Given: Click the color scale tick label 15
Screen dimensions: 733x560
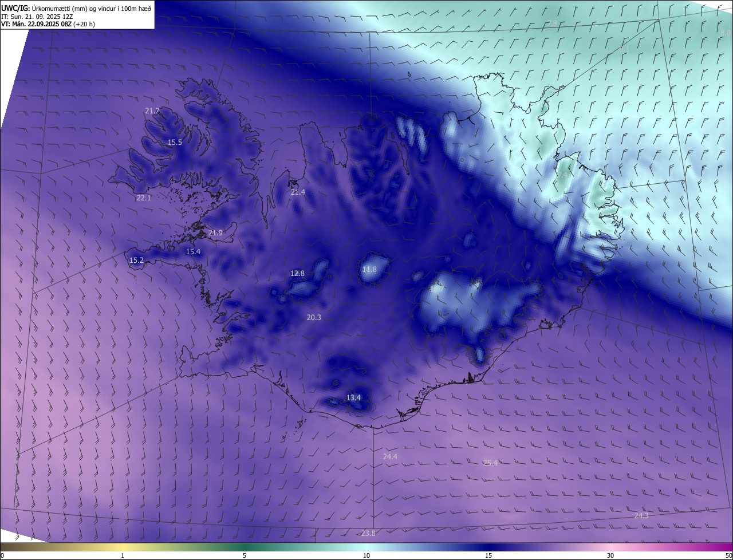Looking at the screenshot, I should pos(488,555).
